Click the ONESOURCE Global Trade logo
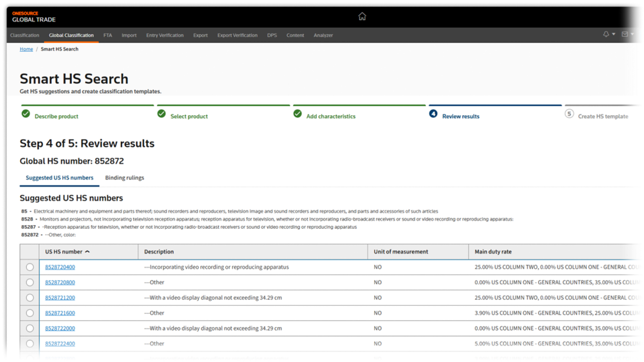 point(34,17)
